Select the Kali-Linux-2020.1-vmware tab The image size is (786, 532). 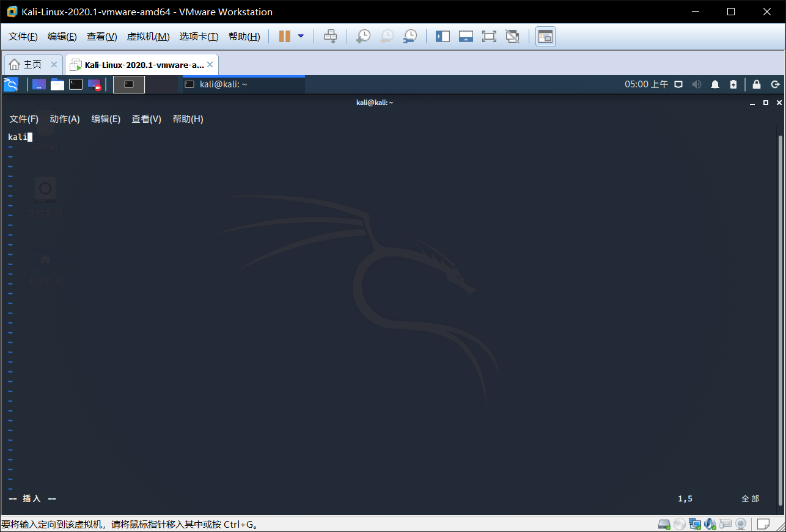142,64
